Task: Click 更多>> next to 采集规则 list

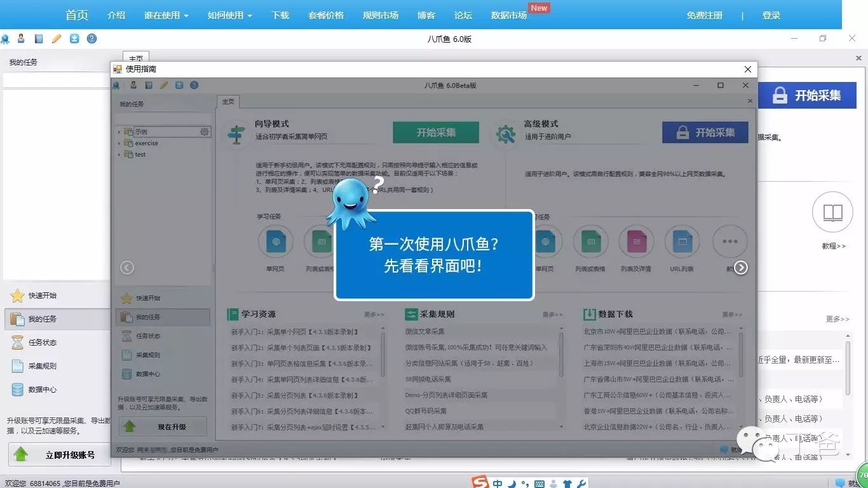Action: click(553, 315)
